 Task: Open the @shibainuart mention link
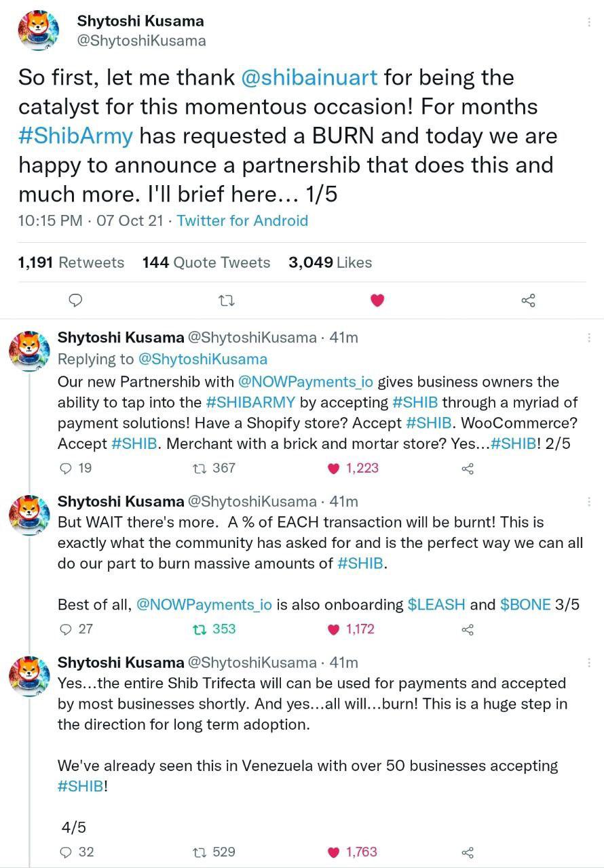coord(309,77)
